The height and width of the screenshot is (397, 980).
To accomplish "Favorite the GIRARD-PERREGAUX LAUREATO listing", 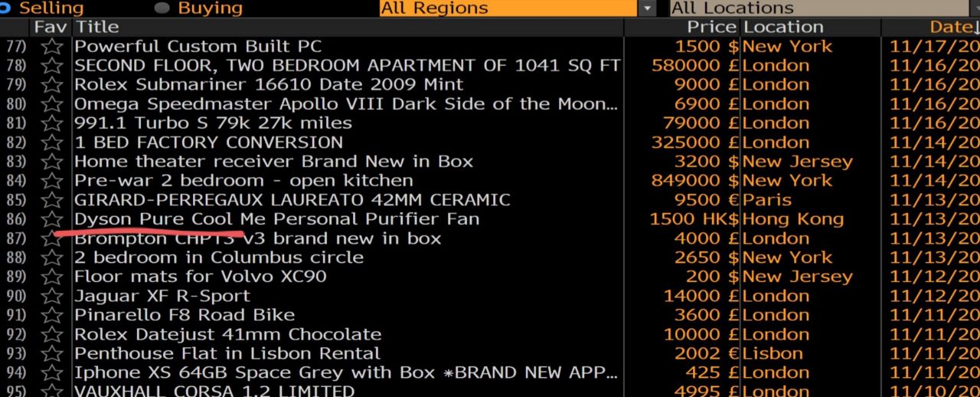I will coord(51,200).
